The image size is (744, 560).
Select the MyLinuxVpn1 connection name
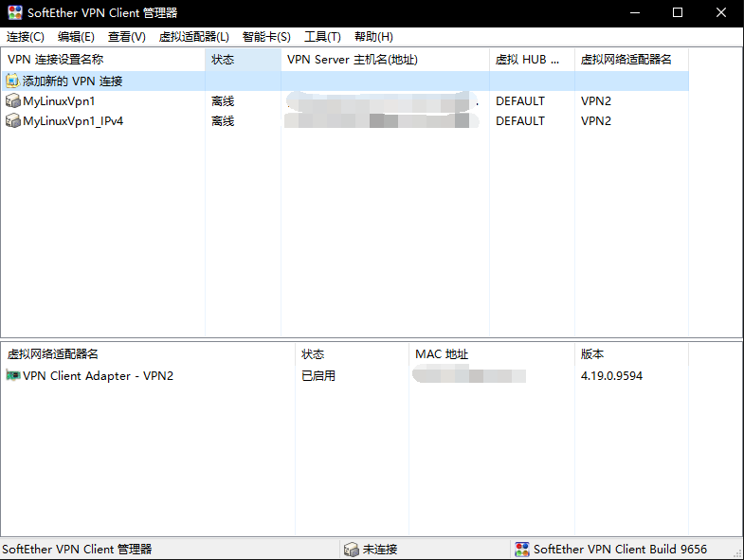pyautogui.click(x=59, y=101)
